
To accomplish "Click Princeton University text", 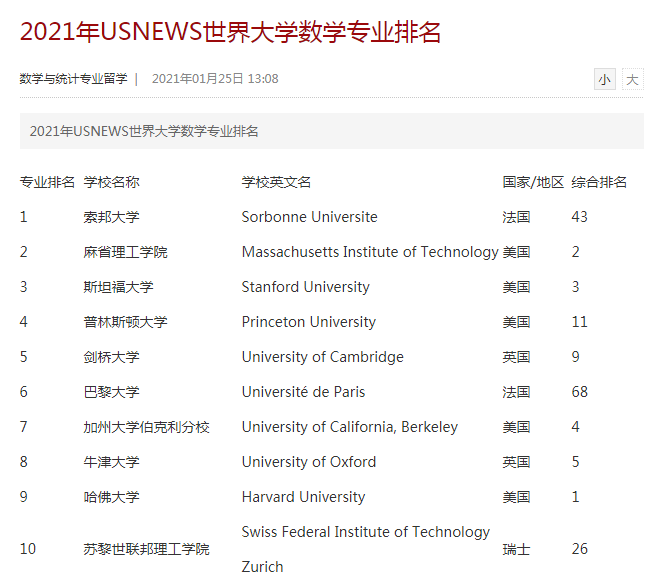I will [309, 322].
